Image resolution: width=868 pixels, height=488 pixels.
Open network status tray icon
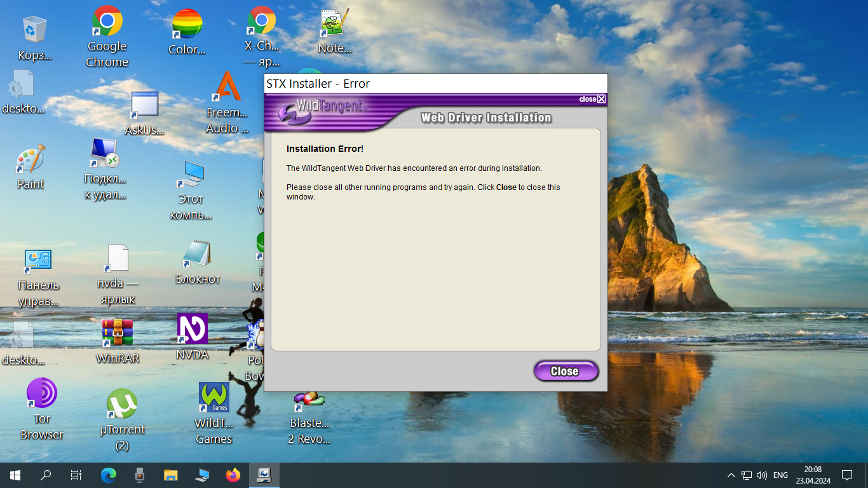coord(747,475)
